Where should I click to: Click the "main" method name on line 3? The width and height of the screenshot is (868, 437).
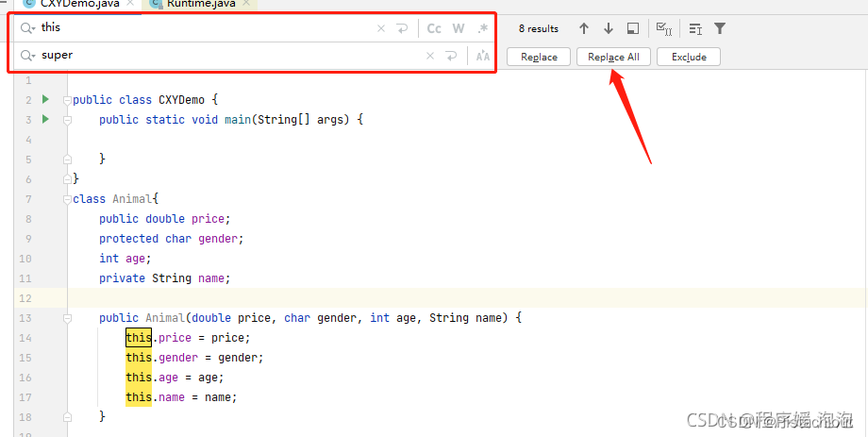click(238, 120)
